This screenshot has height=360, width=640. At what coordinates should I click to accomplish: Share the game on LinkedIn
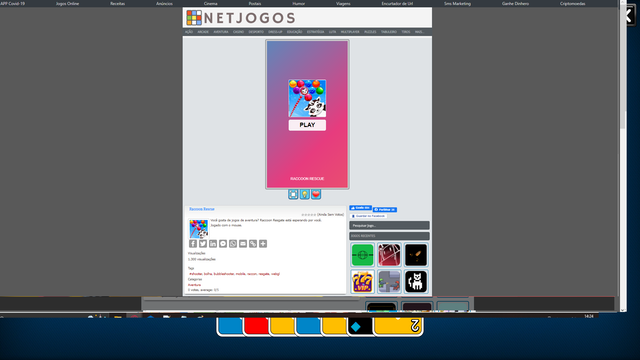[213, 244]
